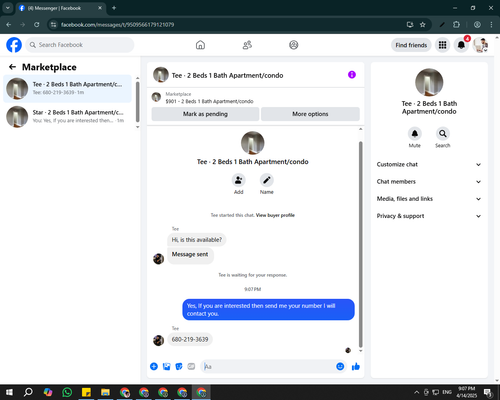The width and height of the screenshot is (500, 400).
Task: Open the Chrome three-dot menu
Action: 491,25
